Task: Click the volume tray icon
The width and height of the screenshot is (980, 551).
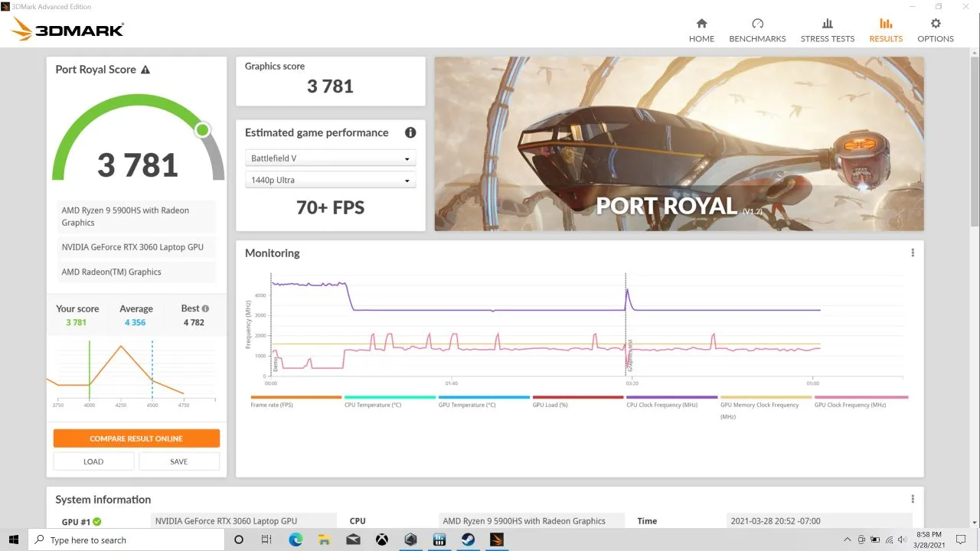Action: coord(900,540)
